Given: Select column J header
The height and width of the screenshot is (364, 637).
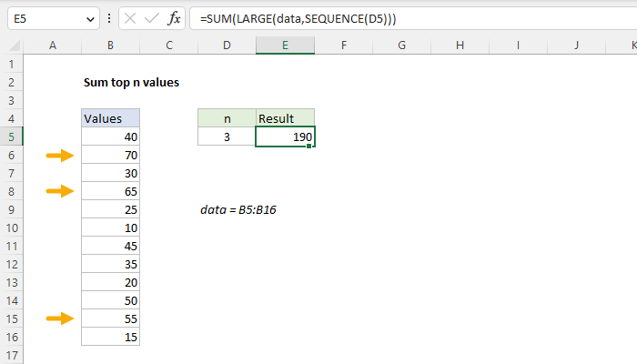Looking at the screenshot, I should [x=576, y=45].
